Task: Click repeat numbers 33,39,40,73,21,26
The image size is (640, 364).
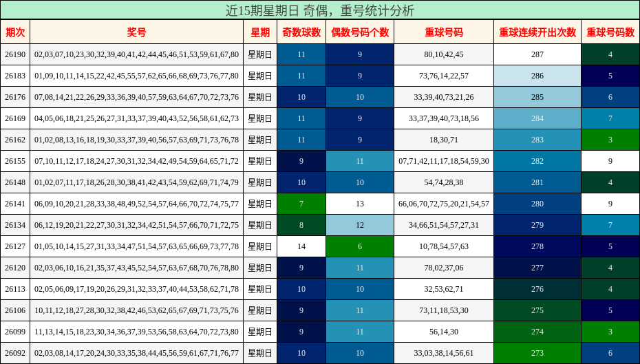Action: point(444,97)
